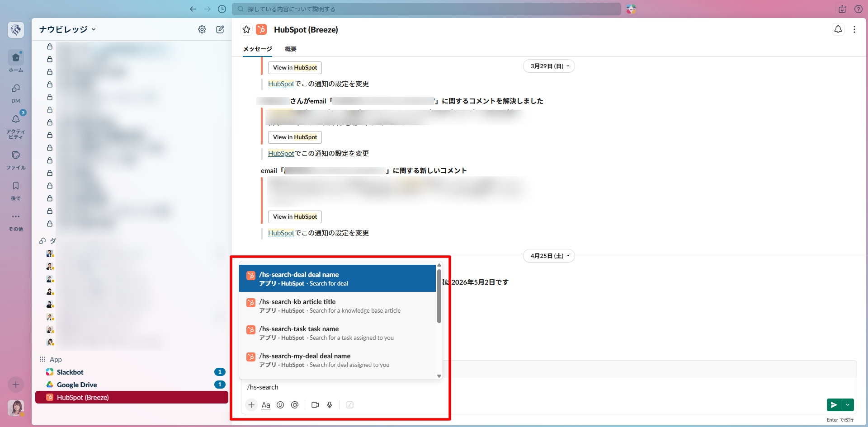Select /hs-search-task task name command

[x=337, y=333]
